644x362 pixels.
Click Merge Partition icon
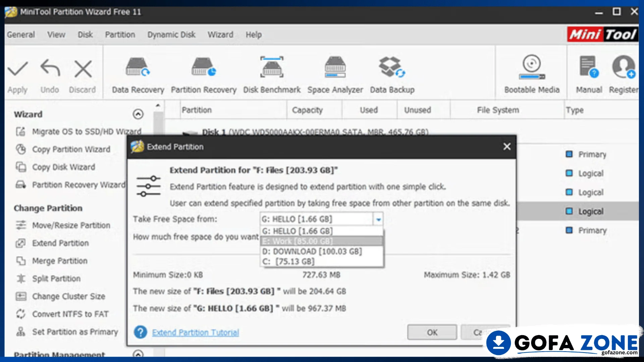click(x=21, y=261)
